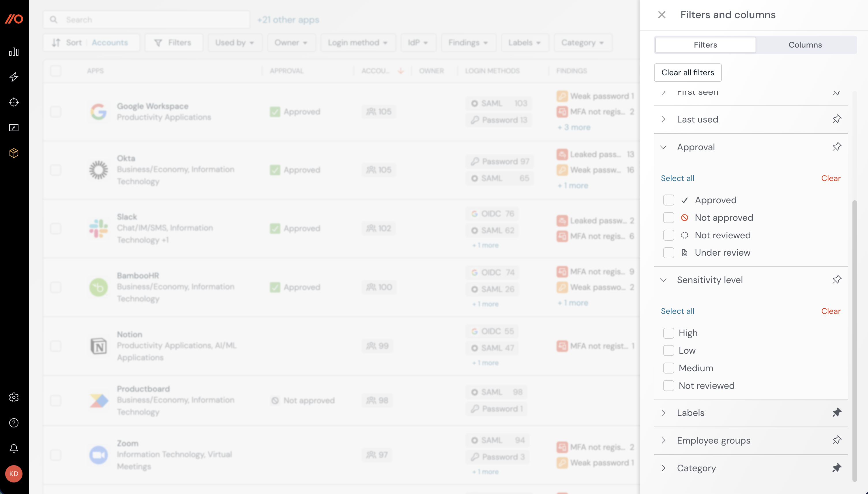Click the filter panel scrollbar
868x494 pixels.
854,341
